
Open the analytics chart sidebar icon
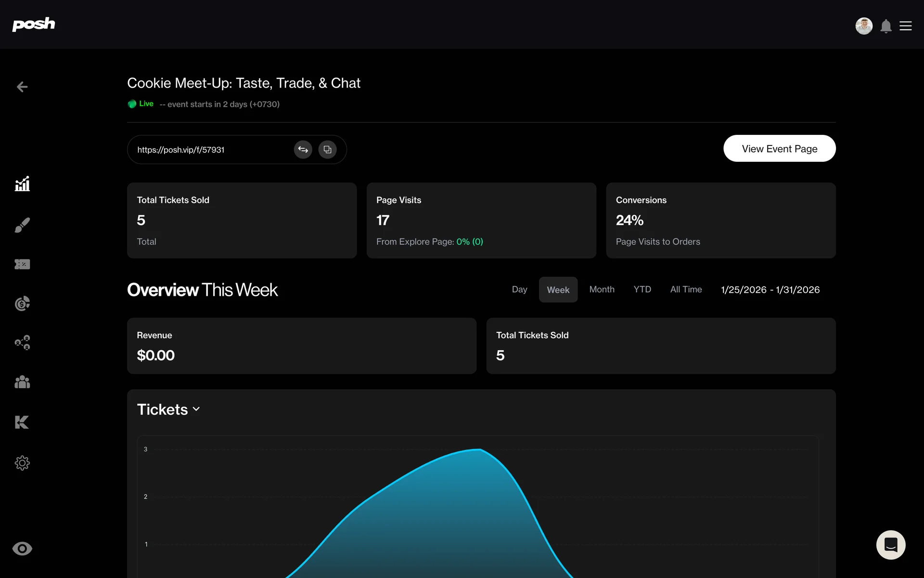pyautogui.click(x=22, y=184)
